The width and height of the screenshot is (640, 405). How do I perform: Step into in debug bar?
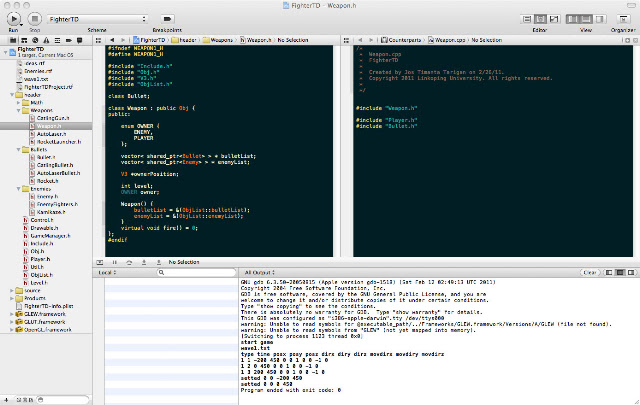pos(144,262)
